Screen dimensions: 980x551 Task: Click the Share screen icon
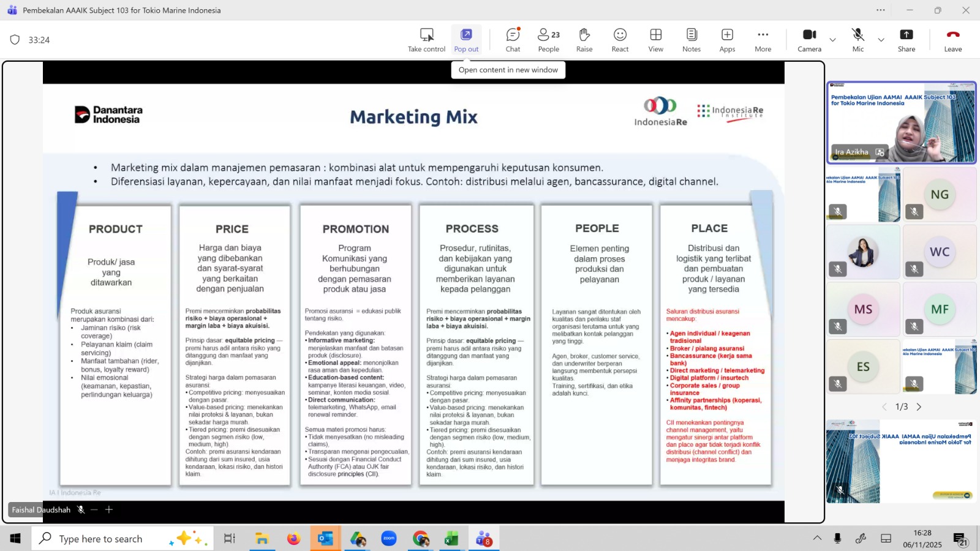[x=907, y=40]
